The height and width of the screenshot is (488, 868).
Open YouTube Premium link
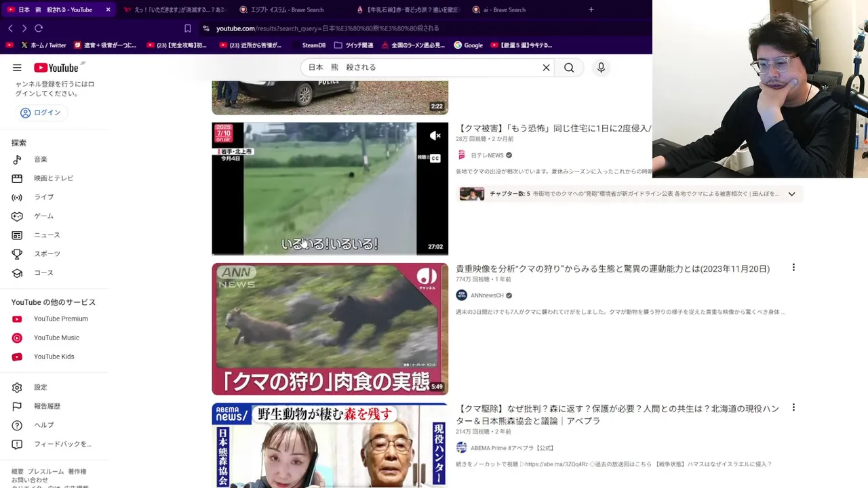54,319
